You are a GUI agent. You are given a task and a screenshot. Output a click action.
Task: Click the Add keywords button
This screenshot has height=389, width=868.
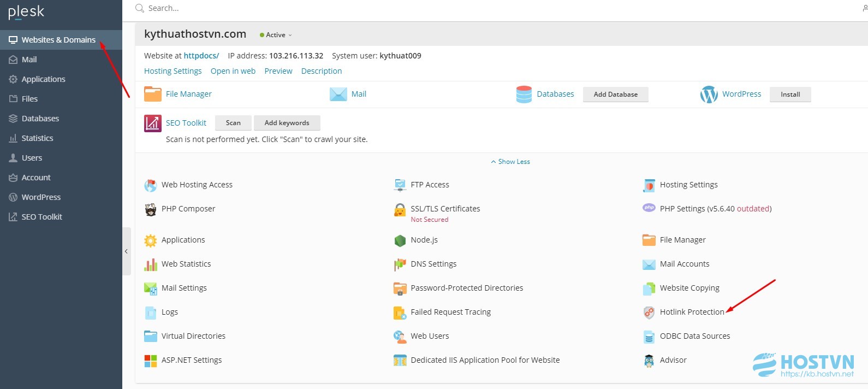tap(287, 123)
